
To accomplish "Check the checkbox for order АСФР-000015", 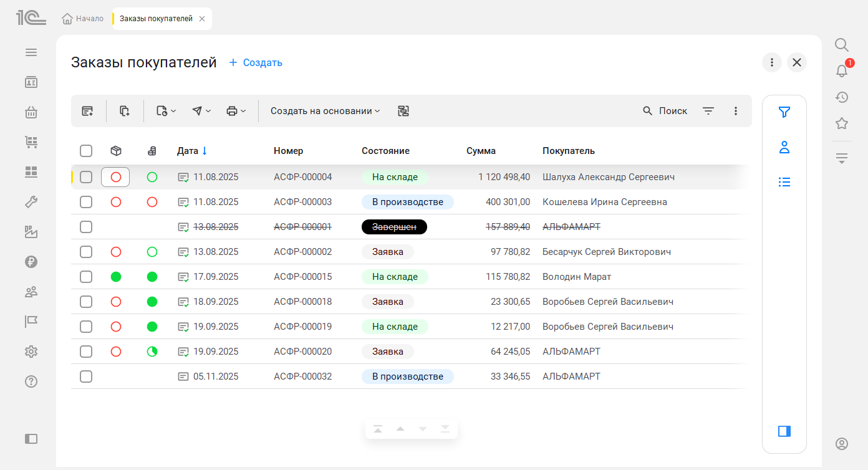I will click(85, 276).
